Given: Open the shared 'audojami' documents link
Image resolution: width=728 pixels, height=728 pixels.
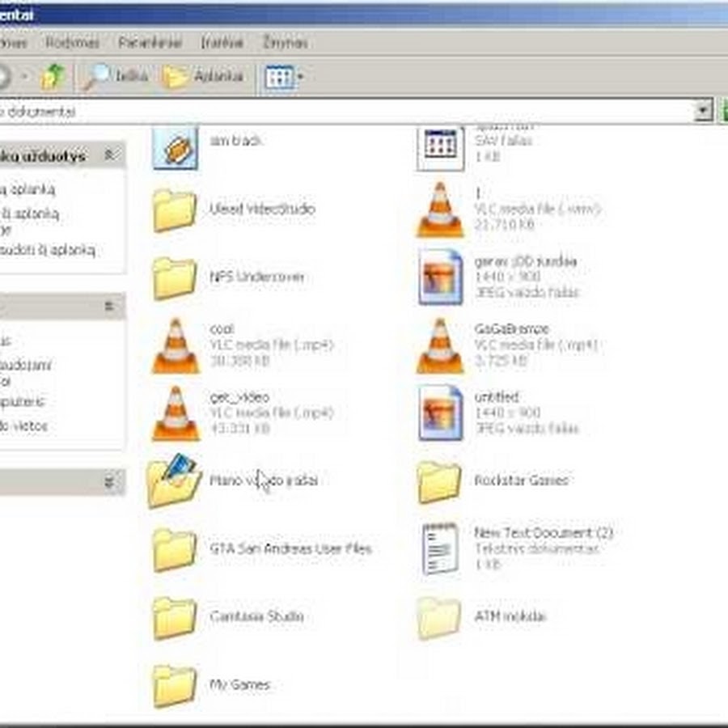Looking at the screenshot, I should point(25,365).
